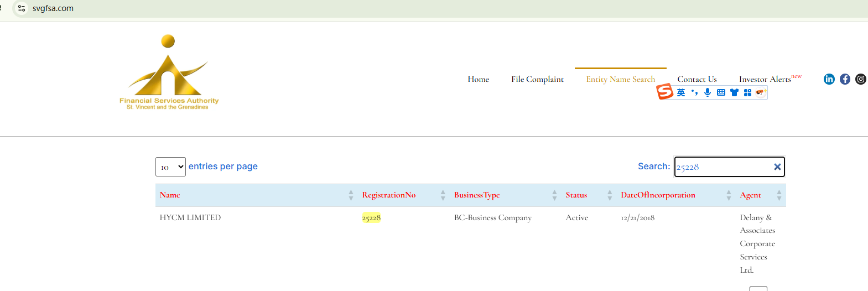The image size is (868, 291).
Task: Click the HYCM LIMITED name cell
Action: tap(190, 217)
